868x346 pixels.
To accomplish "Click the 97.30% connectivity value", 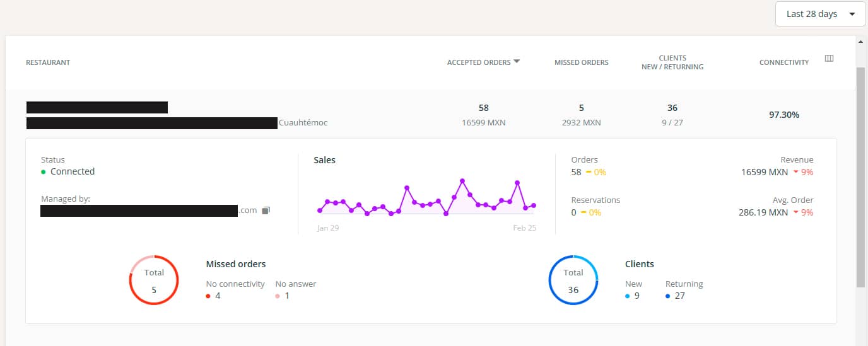I will pyautogui.click(x=784, y=115).
